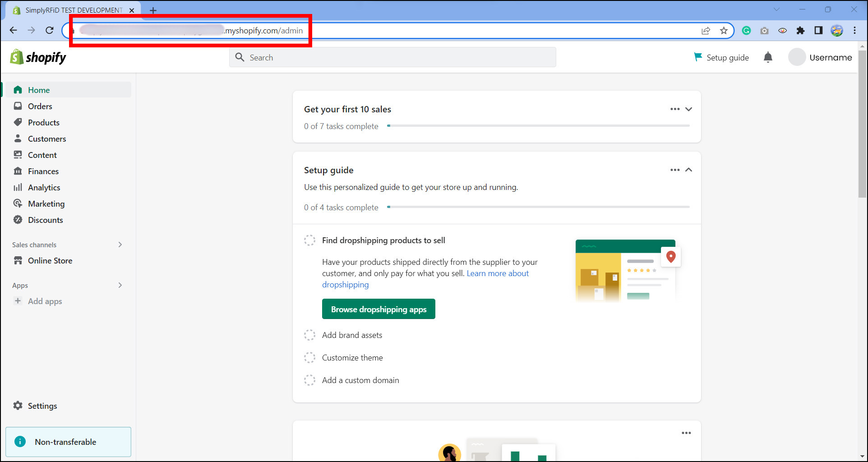Screen dimensions: 868x462
Task: Bookmark this page with star icon
Action: [x=724, y=30]
